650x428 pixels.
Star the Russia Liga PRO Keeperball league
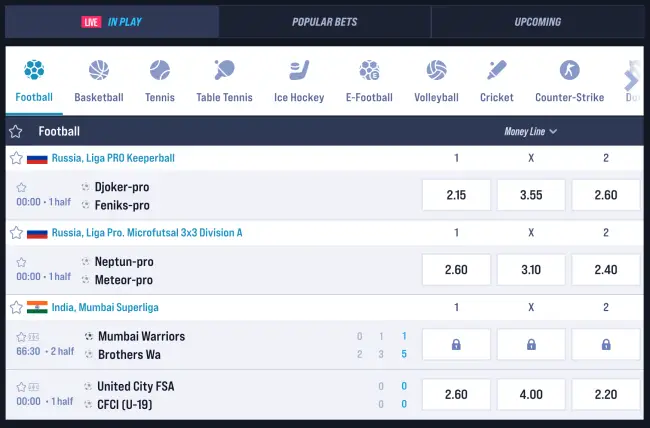[x=16, y=158]
